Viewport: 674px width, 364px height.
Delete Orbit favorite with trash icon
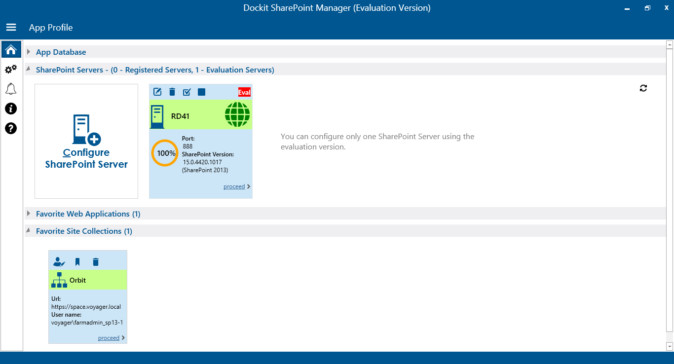click(95, 262)
